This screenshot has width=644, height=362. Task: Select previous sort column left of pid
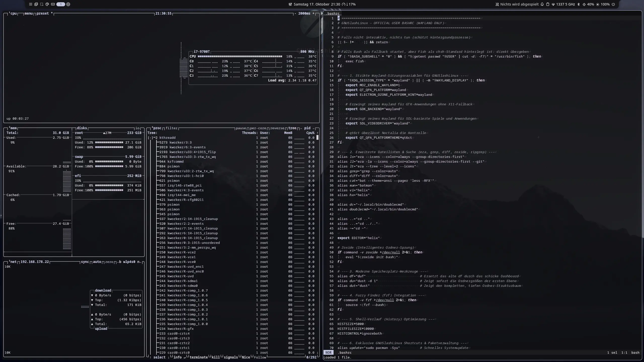pyautogui.click(x=301, y=128)
